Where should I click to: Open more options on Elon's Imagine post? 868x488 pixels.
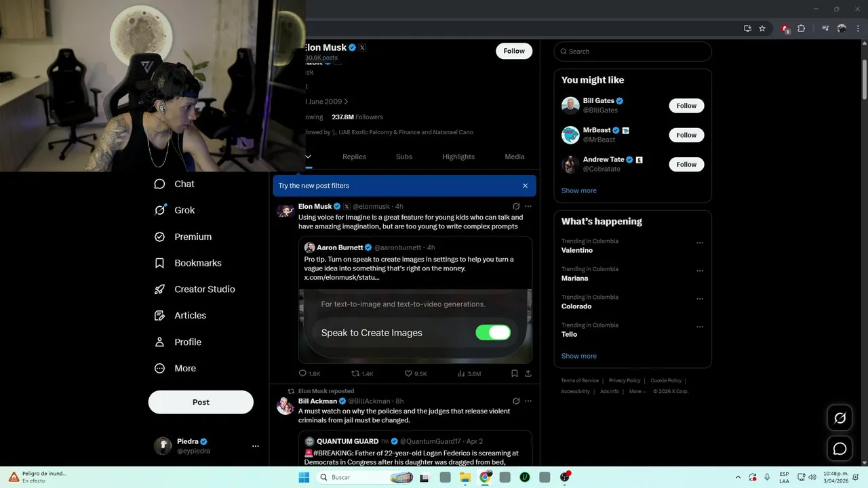[528, 206]
